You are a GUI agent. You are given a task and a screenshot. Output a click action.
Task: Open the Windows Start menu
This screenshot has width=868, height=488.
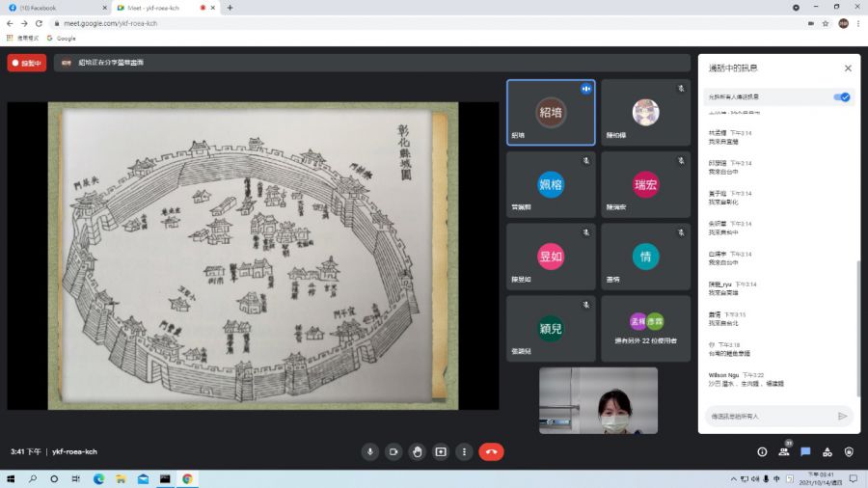pyautogui.click(x=11, y=478)
